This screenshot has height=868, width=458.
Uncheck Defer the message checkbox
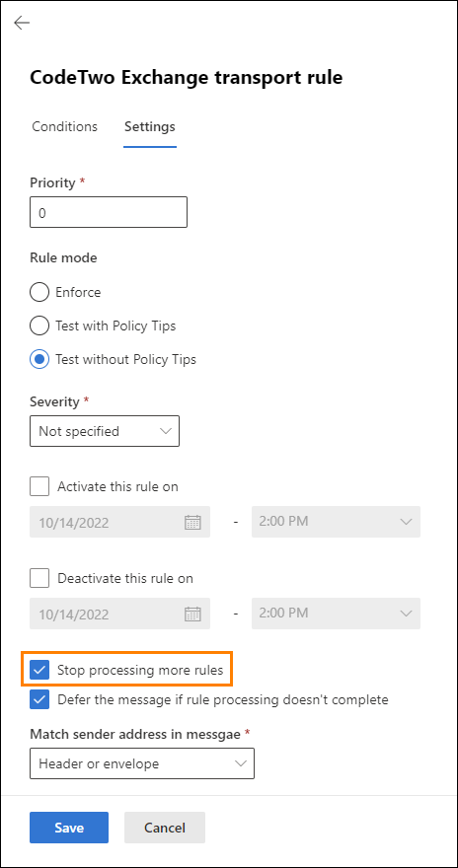click(x=39, y=699)
